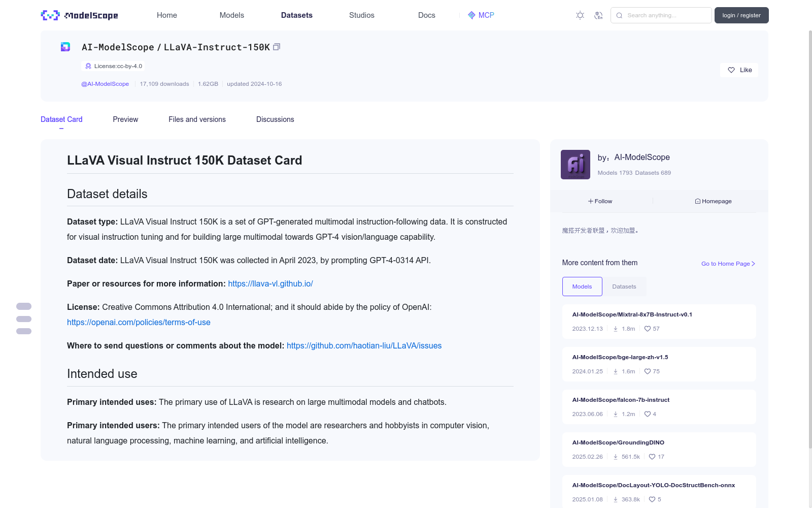Open the Home navigation item

click(x=167, y=15)
